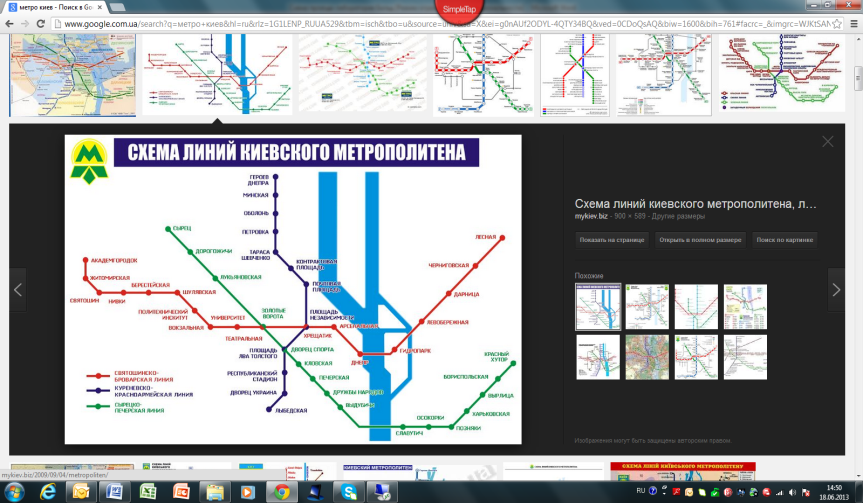Open the narrow top-row result with crossing lines
This screenshot has width=863, height=503.
575,75
